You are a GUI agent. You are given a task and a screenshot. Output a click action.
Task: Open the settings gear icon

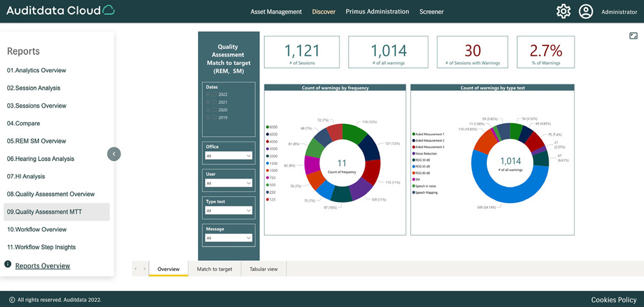(x=563, y=12)
